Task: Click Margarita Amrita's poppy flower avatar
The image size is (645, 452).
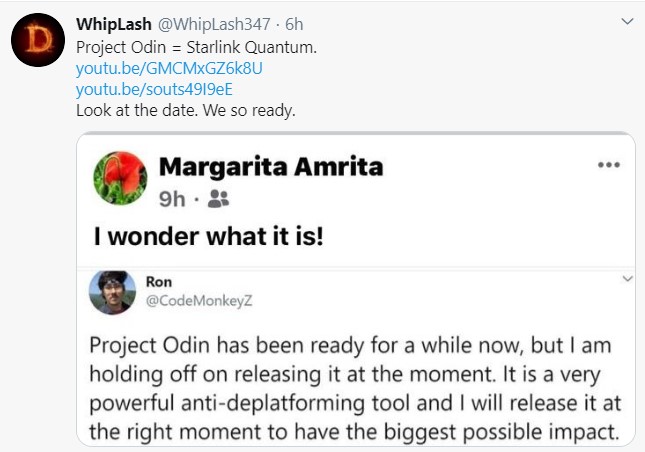Action: pyautogui.click(x=120, y=179)
